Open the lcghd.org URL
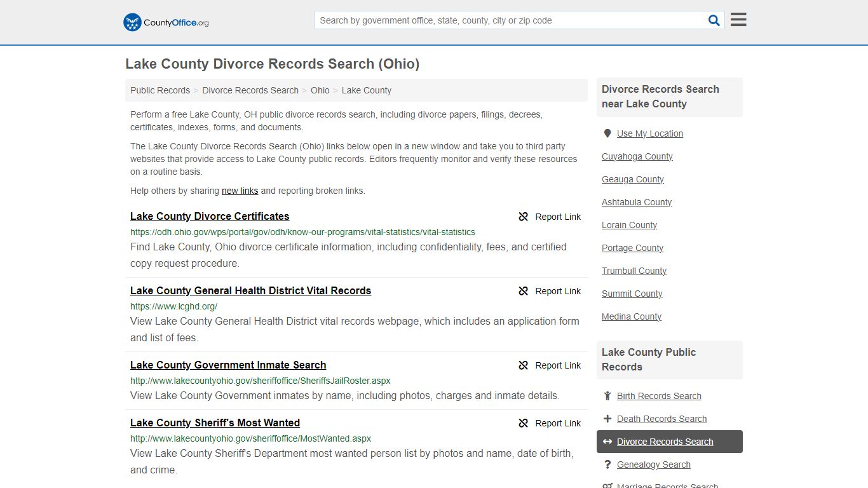868x488 pixels. click(173, 306)
